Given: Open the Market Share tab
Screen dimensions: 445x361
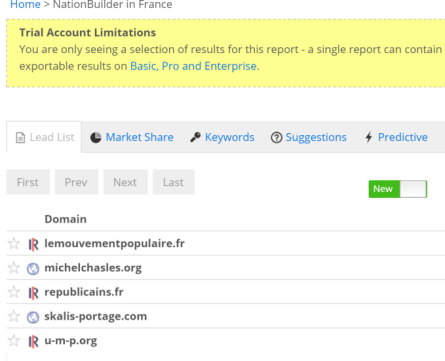Looking at the screenshot, I should click(x=132, y=137).
